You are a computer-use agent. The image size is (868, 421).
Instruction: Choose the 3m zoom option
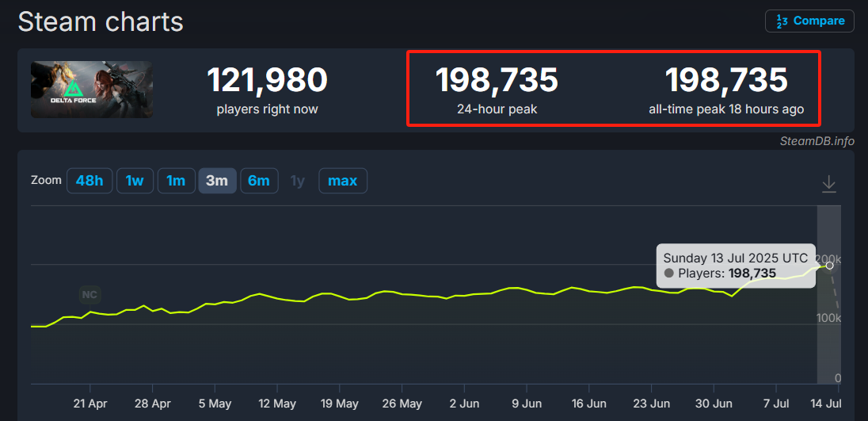(217, 181)
